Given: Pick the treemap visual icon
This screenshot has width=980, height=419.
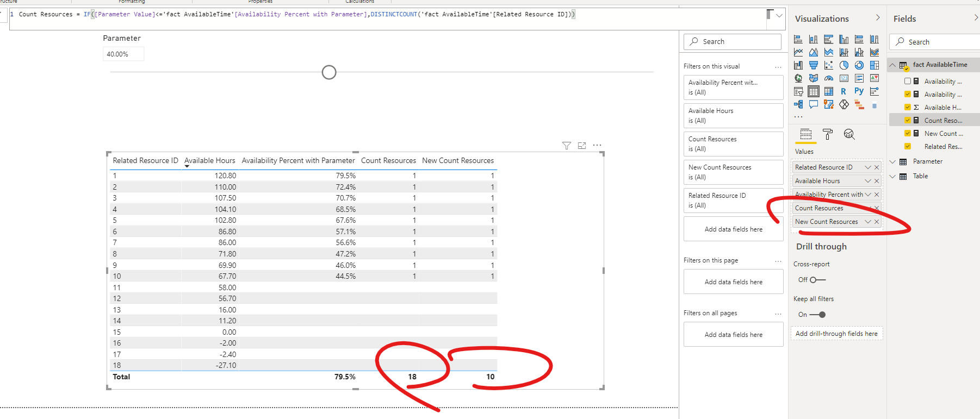Looking at the screenshot, I should [x=874, y=65].
